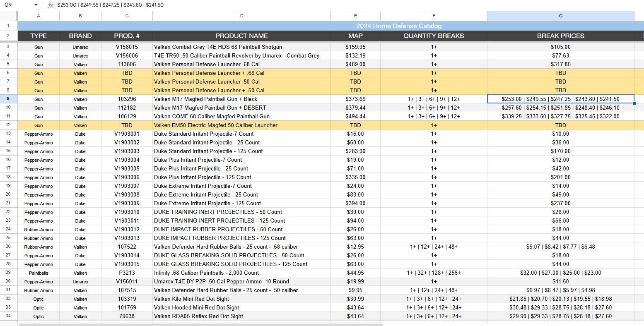Click the MAP header cell
The image size is (644, 326).
click(x=355, y=36)
